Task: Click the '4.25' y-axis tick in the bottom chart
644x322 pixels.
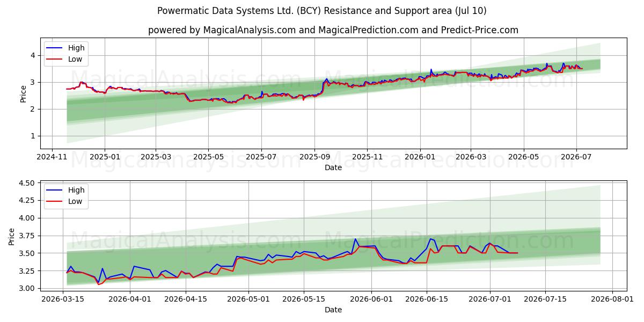Action: (27, 200)
